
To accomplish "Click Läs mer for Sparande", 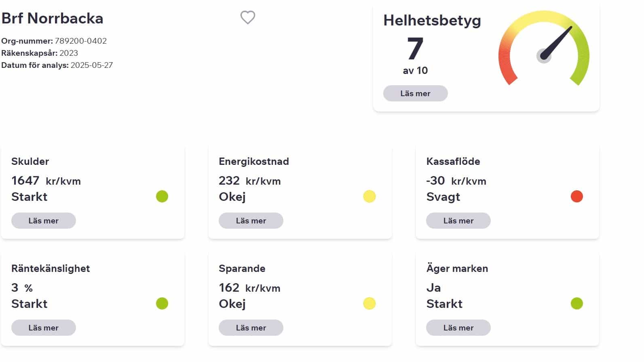I will click(x=251, y=328).
